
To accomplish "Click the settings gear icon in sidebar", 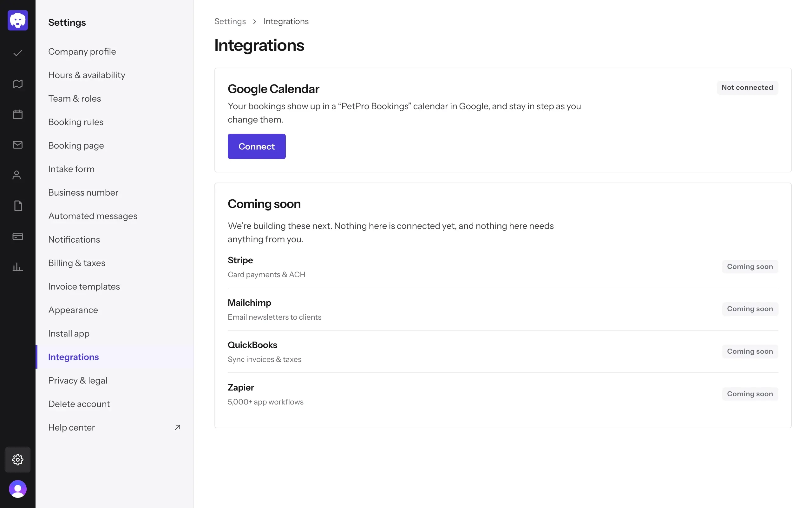I will point(18,460).
